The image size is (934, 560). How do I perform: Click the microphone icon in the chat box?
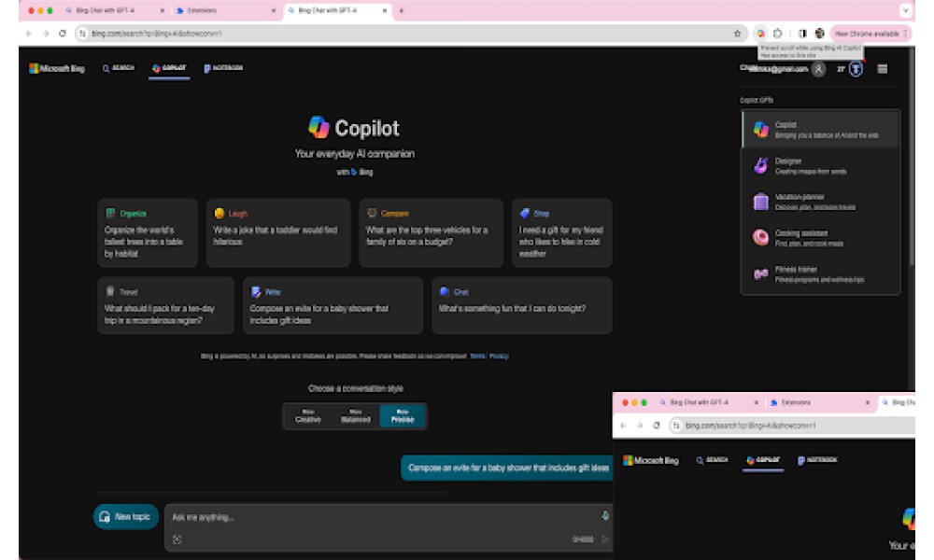click(605, 516)
